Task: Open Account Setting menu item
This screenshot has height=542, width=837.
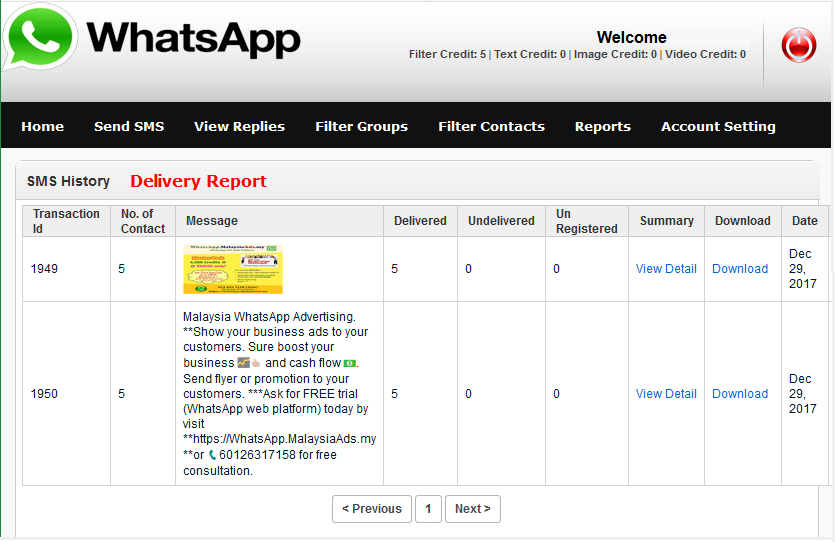Action: [718, 127]
